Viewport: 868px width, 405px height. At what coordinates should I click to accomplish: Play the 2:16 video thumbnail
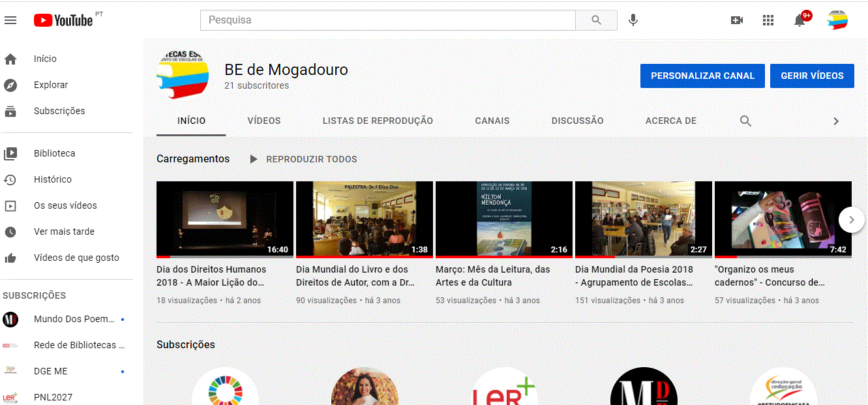504,219
